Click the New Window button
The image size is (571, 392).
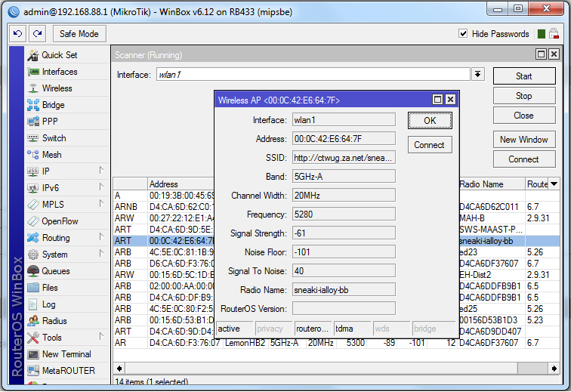524,140
